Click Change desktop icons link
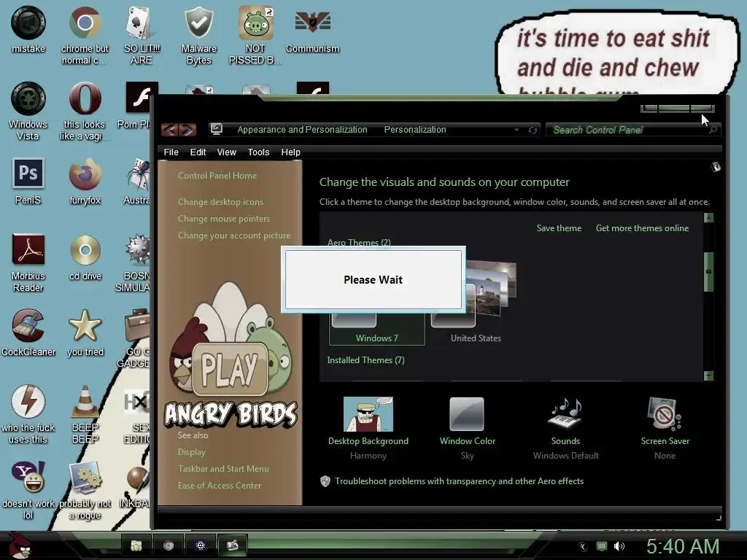 pos(220,202)
